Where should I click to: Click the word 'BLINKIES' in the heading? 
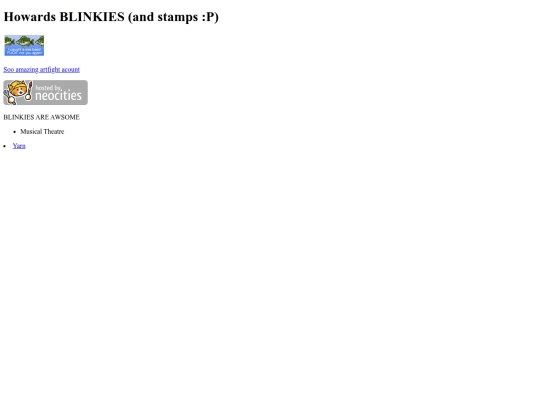[92, 17]
